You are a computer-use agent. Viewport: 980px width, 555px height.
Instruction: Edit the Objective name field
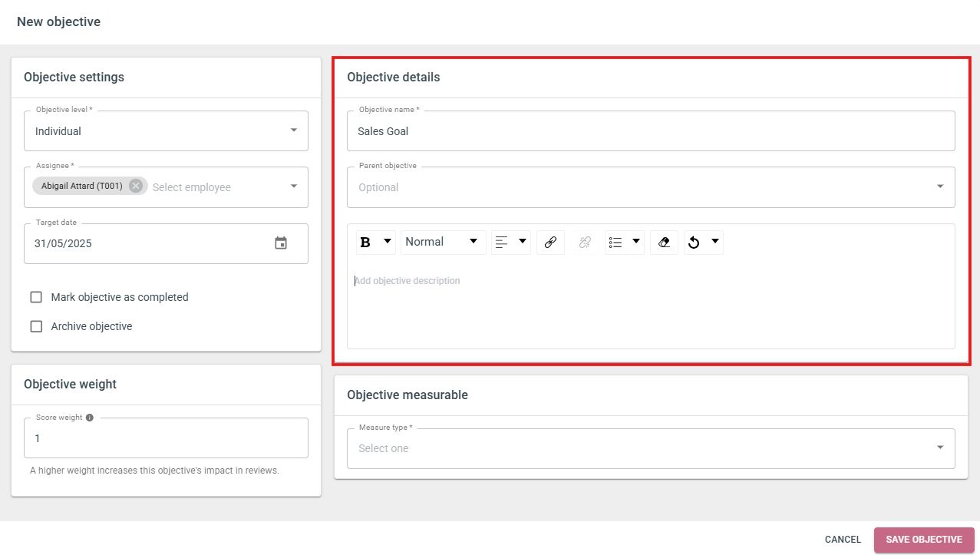651,131
